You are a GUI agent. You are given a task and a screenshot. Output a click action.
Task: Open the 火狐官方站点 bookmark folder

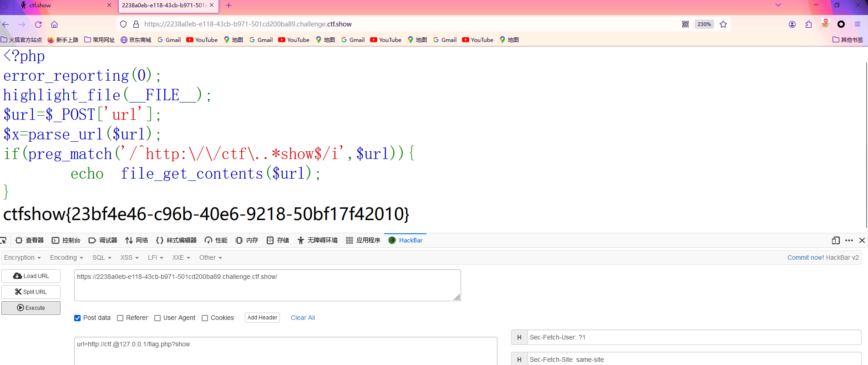(x=21, y=40)
